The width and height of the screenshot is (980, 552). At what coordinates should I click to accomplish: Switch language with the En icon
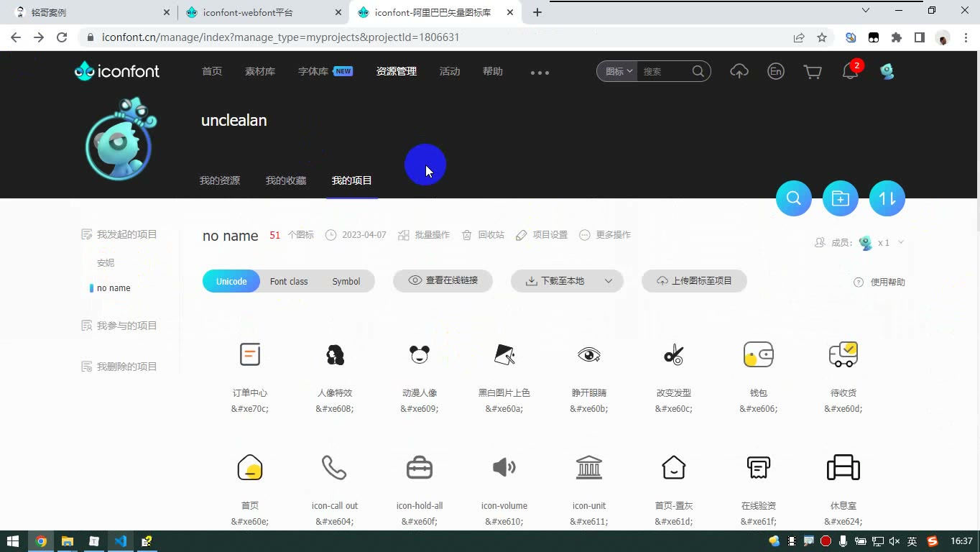776,71
